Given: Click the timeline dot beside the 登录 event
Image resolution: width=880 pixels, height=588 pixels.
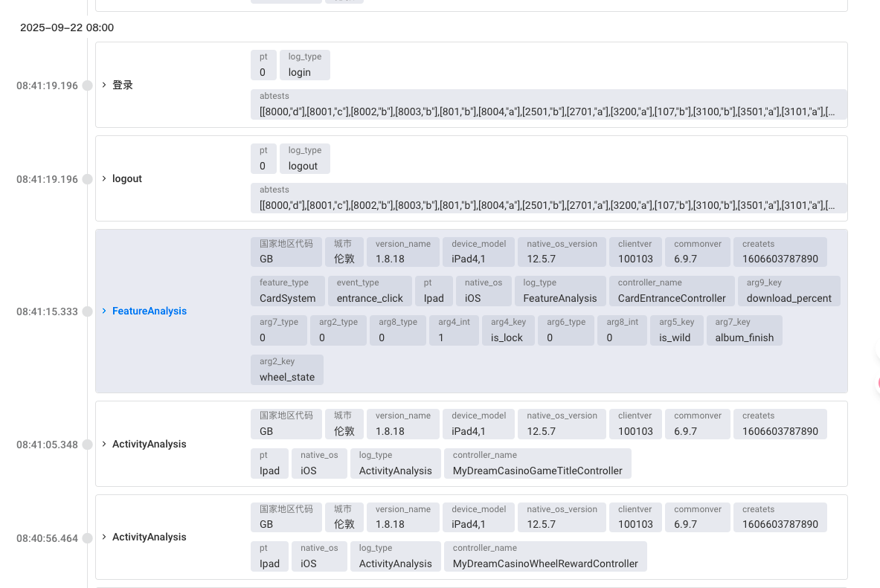Looking at the screenshot, I should point(87,85).
